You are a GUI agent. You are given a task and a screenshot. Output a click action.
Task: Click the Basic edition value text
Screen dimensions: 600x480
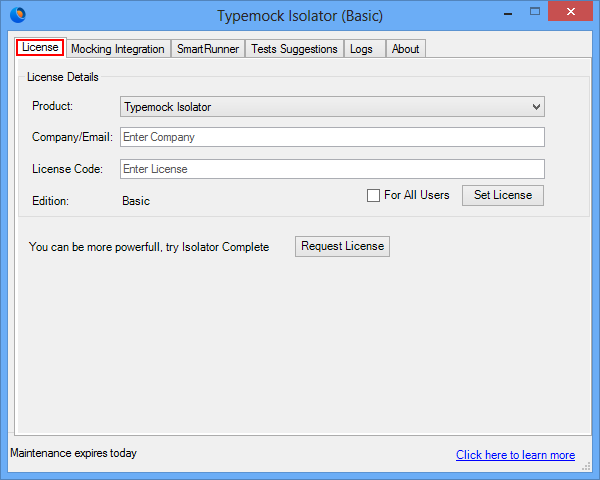pos(136,201)
